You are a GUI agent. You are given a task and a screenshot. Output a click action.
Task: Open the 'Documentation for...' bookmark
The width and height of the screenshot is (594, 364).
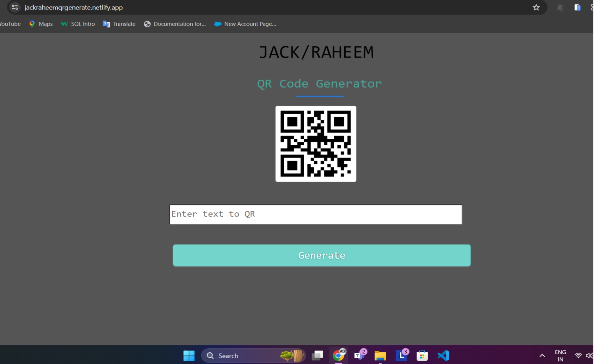(175, 24)
